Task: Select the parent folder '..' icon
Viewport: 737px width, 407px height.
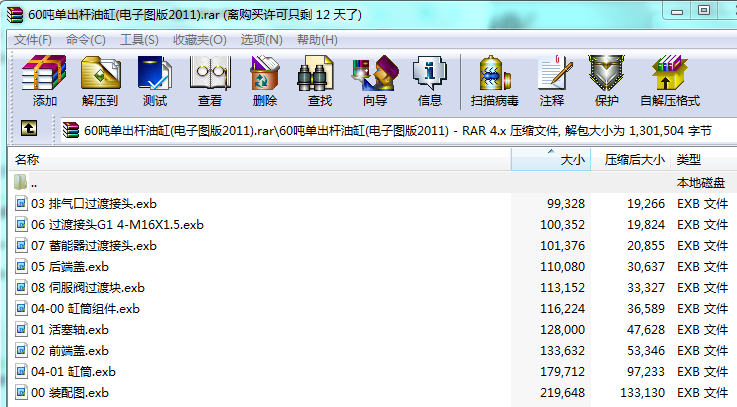Action: [20, 182]
